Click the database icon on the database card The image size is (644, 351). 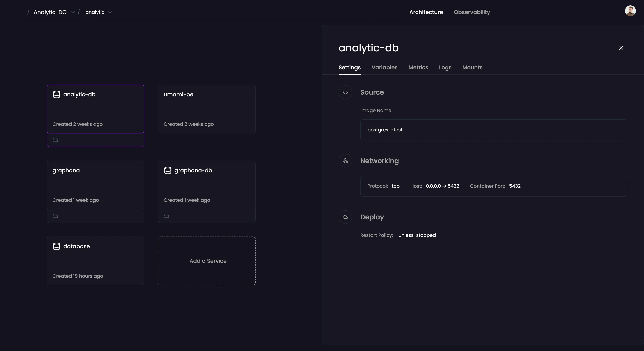[x=57, y=246]
